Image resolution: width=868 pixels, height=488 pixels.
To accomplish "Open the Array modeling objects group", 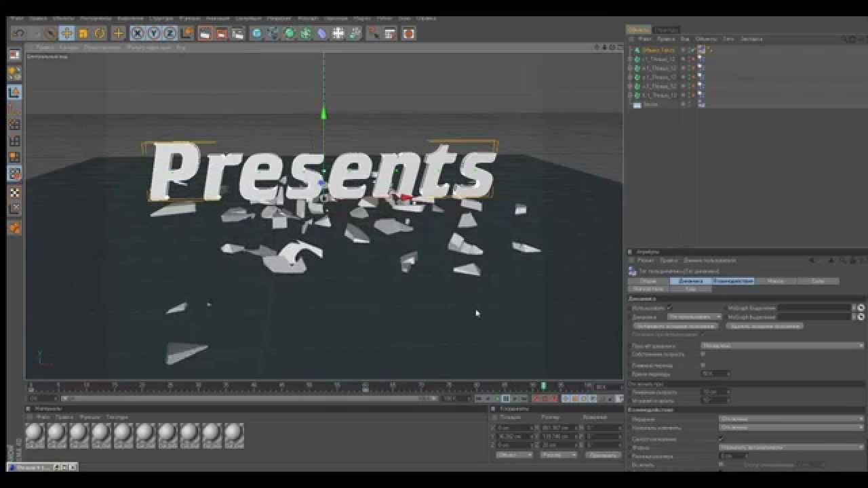I will pyautogui.click(x=306, y=33).
